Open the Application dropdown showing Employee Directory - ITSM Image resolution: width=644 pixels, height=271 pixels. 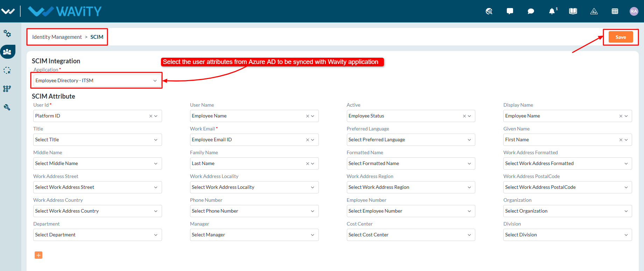coord(97,80)
